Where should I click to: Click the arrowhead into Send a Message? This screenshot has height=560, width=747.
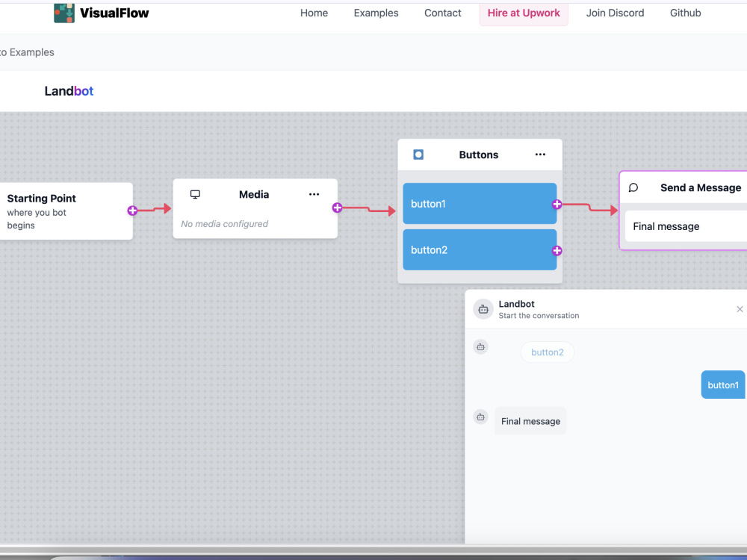(614, 210)
